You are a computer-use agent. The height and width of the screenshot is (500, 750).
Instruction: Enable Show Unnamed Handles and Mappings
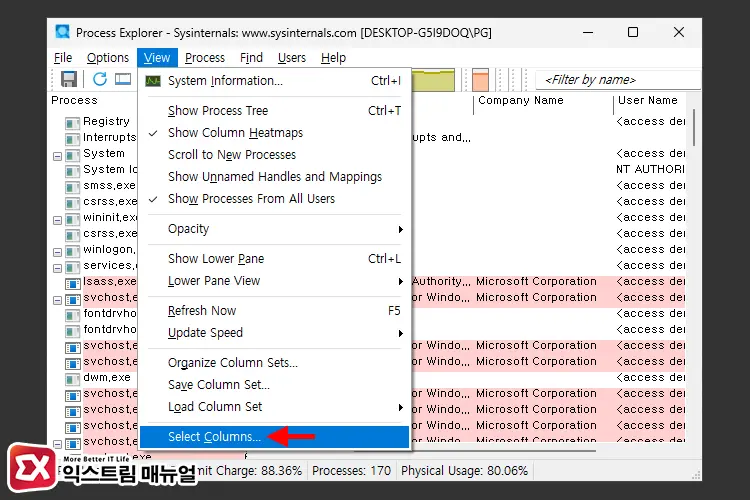click(x=275, y=177)
